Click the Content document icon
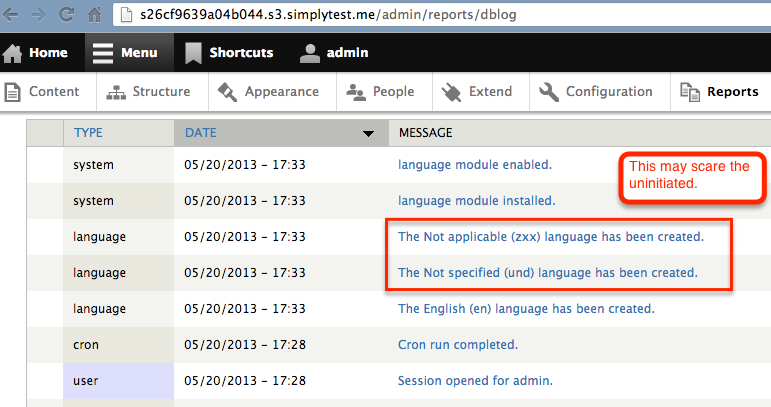 coord(12,92)
